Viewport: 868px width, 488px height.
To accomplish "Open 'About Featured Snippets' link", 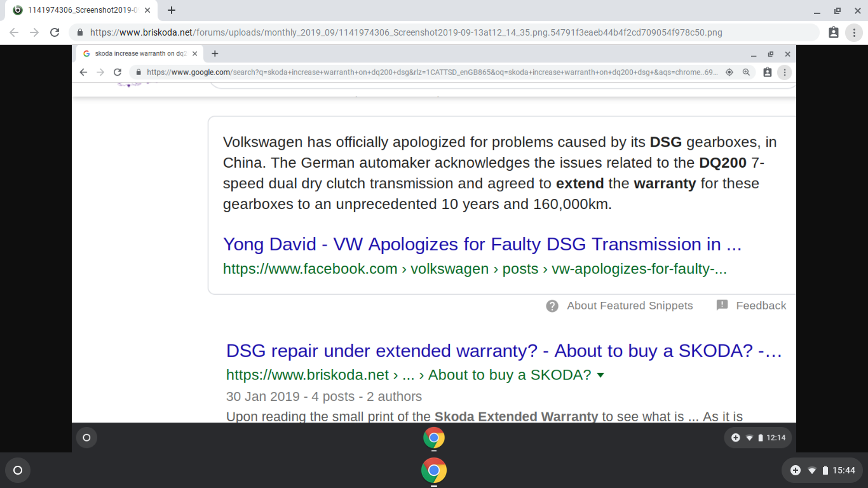I will tap(630, 306).
